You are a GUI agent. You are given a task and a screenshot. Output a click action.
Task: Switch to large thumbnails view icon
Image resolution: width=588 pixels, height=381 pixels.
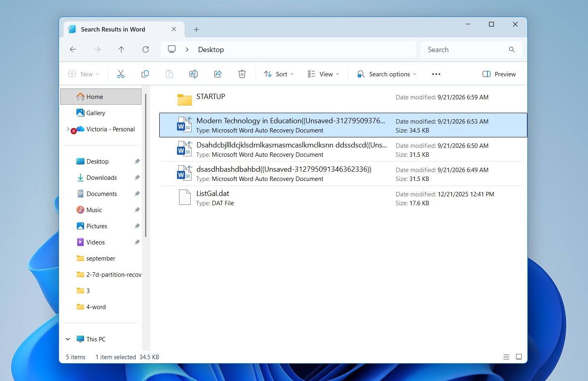click(519, 357)
